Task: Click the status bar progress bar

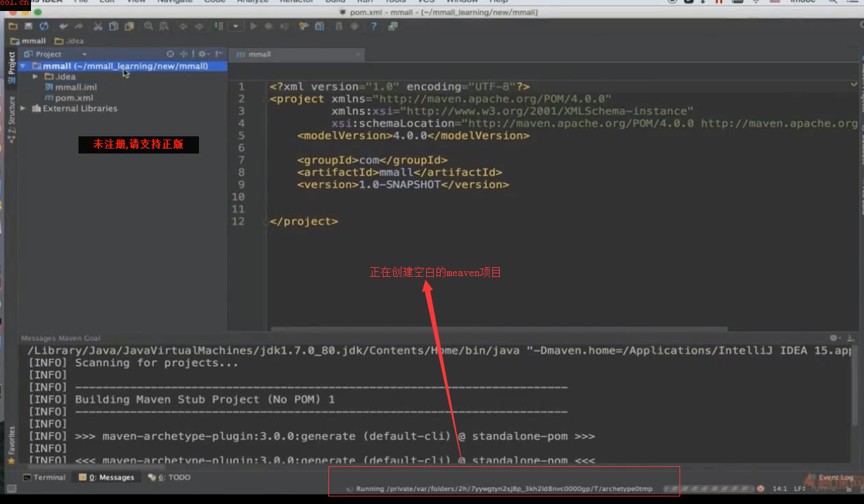Action: (x=708, y=489)
